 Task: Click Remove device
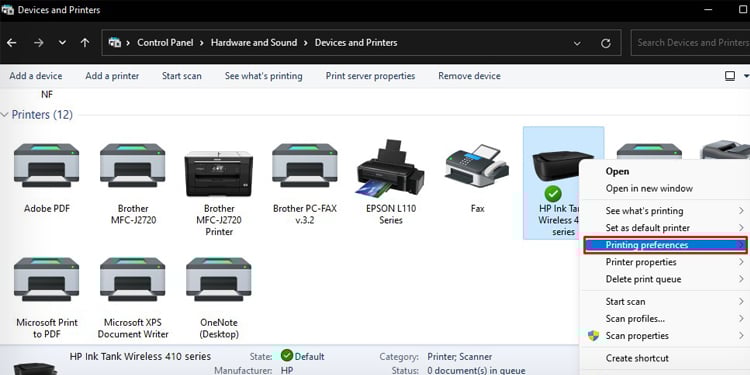469,76
